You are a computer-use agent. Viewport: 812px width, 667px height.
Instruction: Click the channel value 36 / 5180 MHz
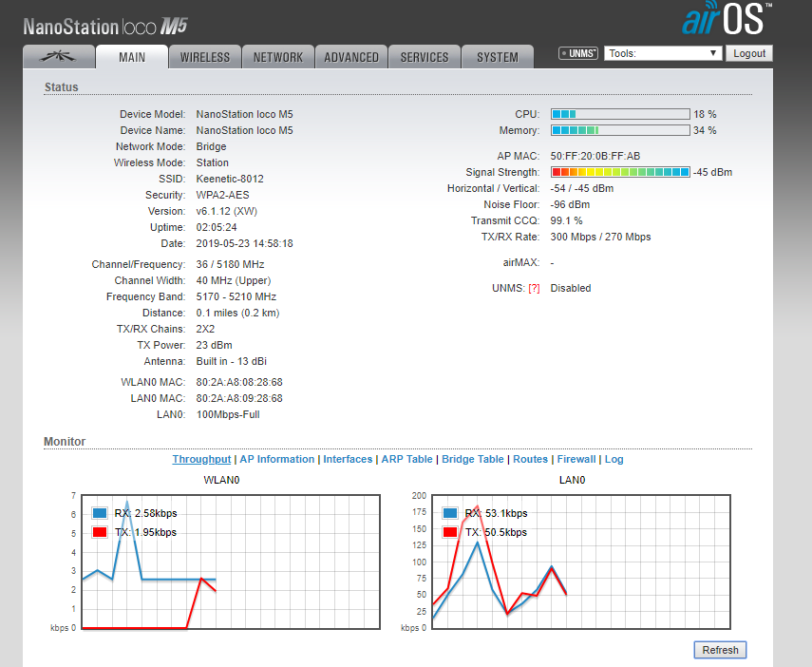pos(230,264)
